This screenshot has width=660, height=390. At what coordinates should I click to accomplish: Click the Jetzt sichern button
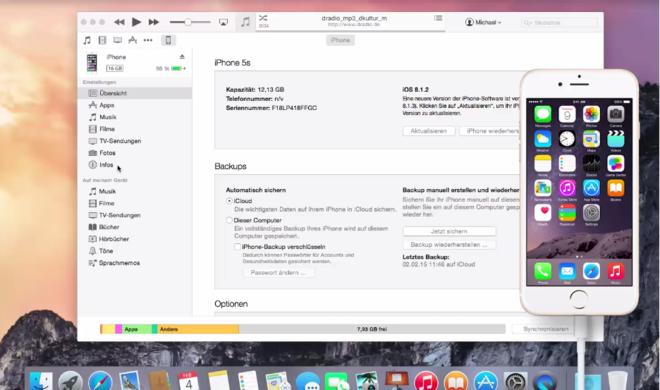pos(449,231)
